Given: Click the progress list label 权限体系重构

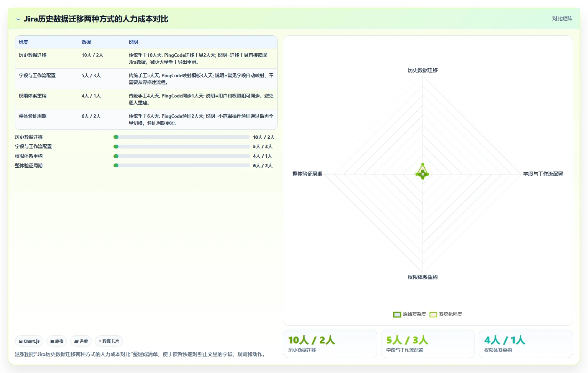Looking at the screenshot, I should [29, 156].
